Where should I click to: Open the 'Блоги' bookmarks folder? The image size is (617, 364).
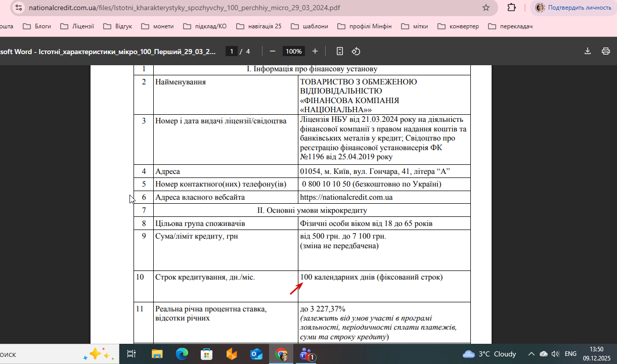coord(37,26)
